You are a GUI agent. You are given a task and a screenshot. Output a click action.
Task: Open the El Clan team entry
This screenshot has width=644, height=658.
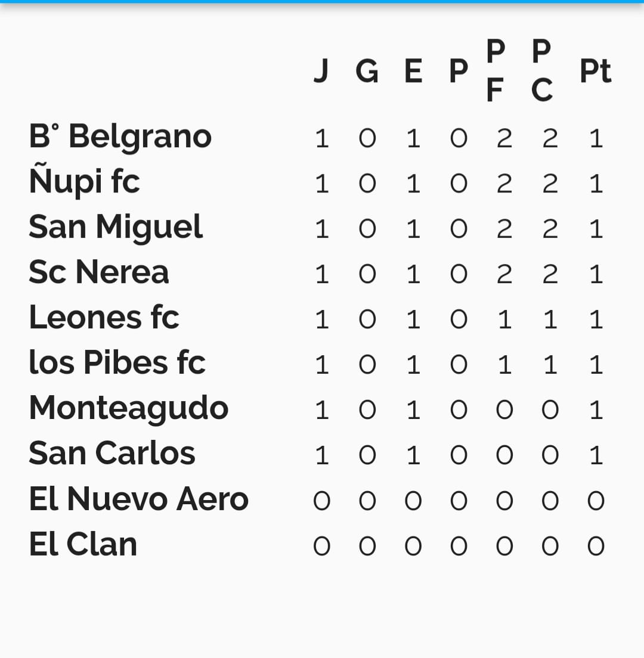pos(83,544)
